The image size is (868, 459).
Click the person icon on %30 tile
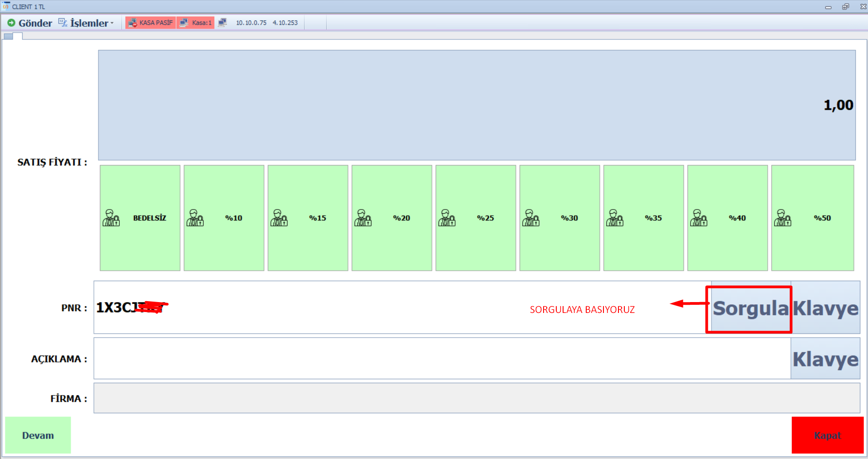pos(531,218)
